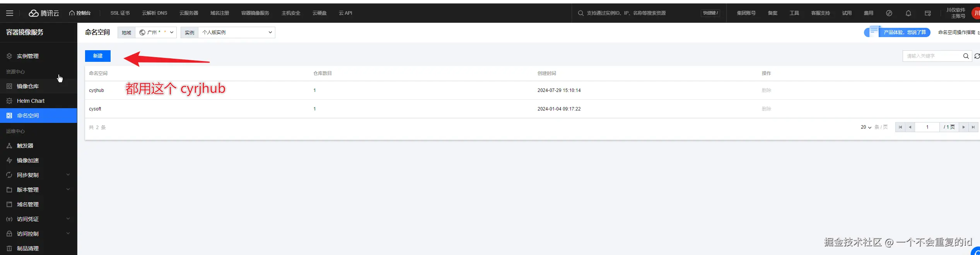Screen dimensions: 980x255
Task: Click the Helm Chart icon
Action: point(9,101)
